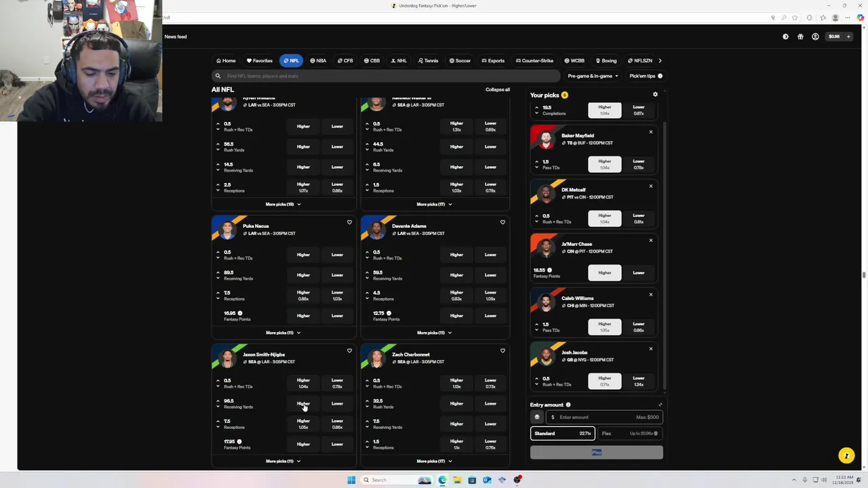Click the Collapse all link
Screen dimensions: 868x488
[x=498, y=89]
